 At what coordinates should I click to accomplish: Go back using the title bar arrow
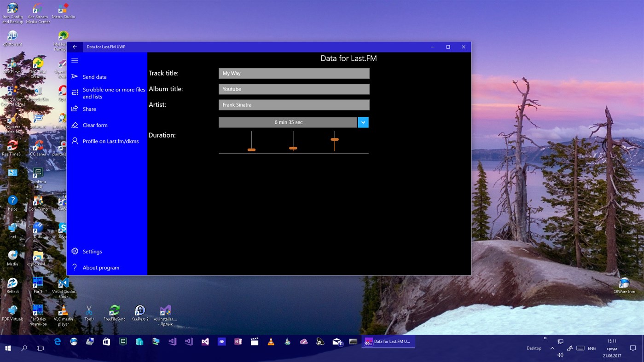pos(75,47)
